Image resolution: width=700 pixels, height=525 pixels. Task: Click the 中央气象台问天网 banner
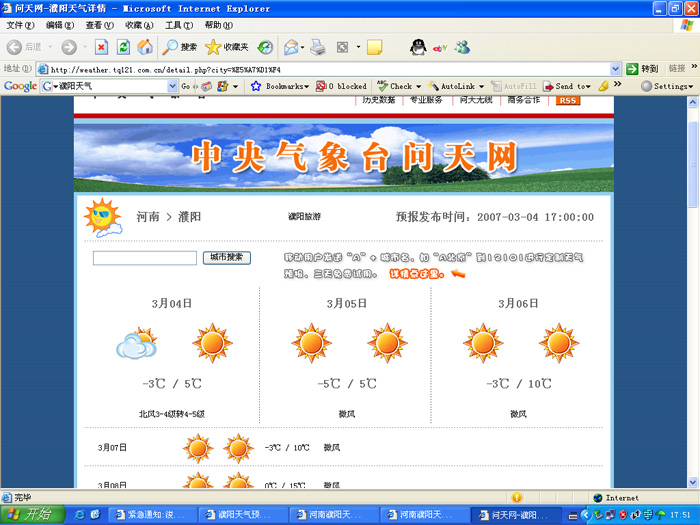point(344,156)
